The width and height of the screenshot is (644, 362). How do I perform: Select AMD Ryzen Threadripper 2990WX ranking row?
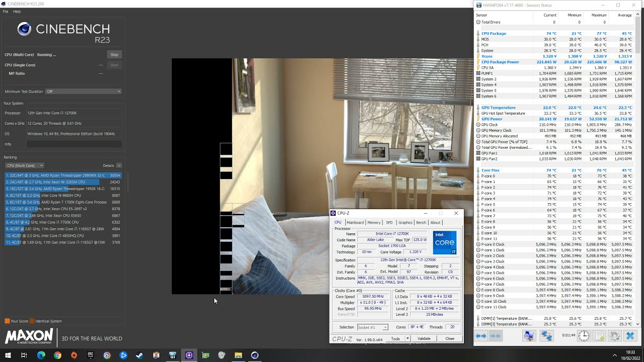click(x=63, y=175)
